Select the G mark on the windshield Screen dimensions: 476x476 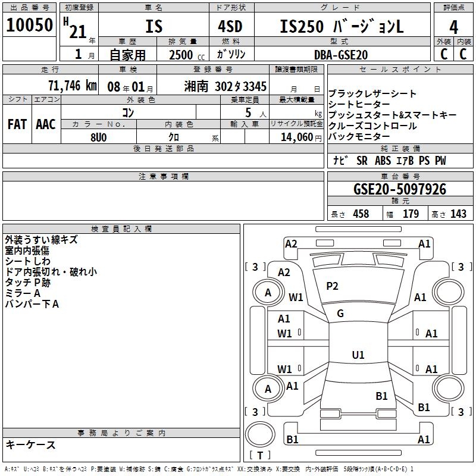[340, 314]
